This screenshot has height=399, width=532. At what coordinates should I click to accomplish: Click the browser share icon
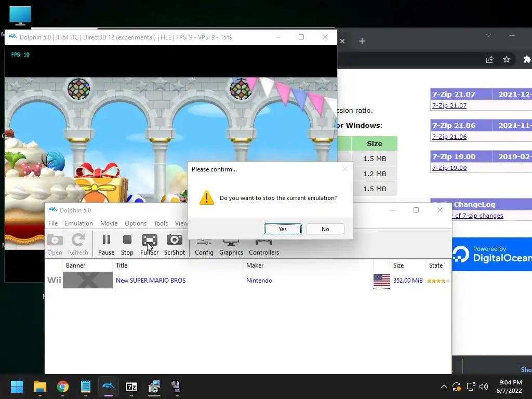[489, 59]
